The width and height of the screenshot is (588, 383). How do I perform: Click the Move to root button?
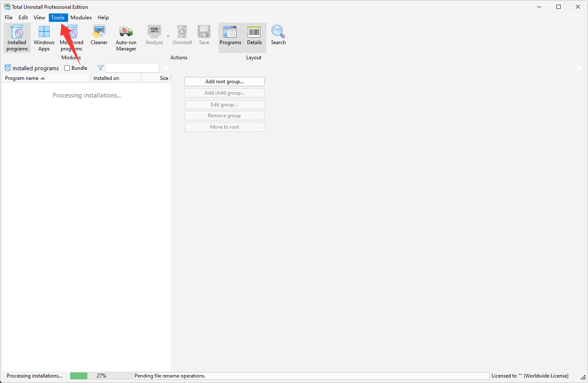tap(224, 127)
